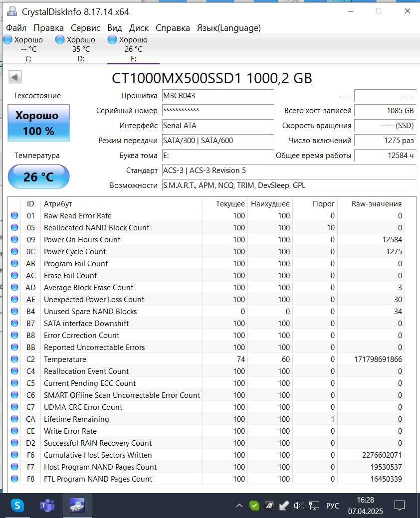Open the notification center icon
Screen dimensions: 420x518
(x=400, y=506)
